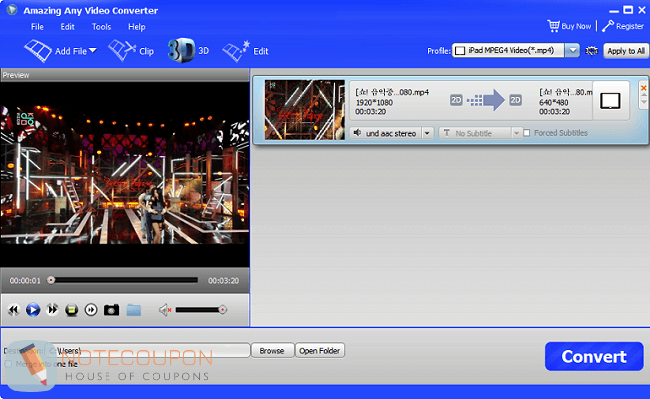
Task: Open the Edit menu
Action: point(67,27)
